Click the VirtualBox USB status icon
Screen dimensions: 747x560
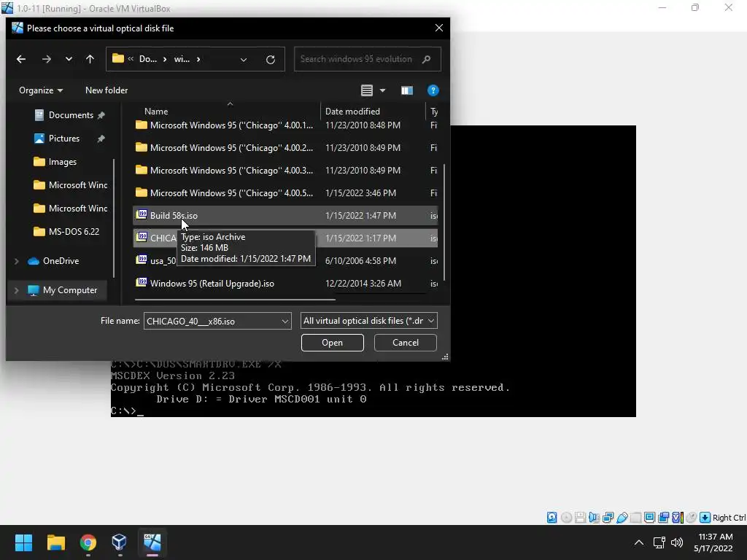pyautogui.click(x=622, y=518)
